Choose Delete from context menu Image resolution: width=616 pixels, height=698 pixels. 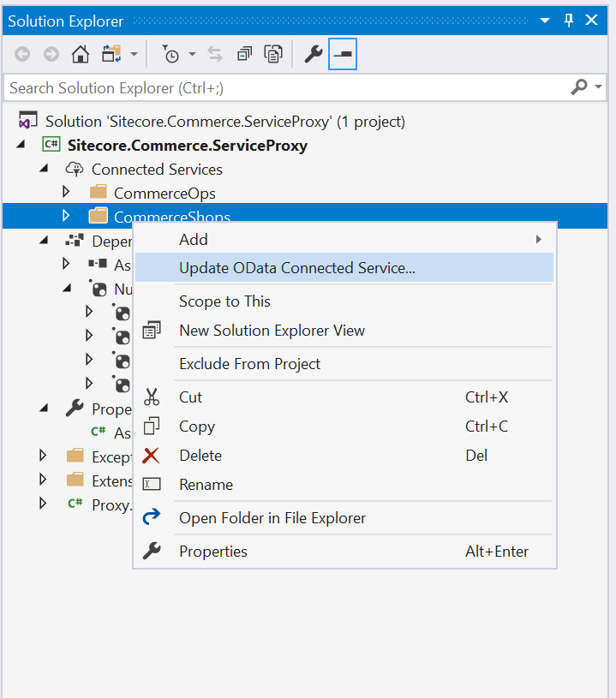344,456
